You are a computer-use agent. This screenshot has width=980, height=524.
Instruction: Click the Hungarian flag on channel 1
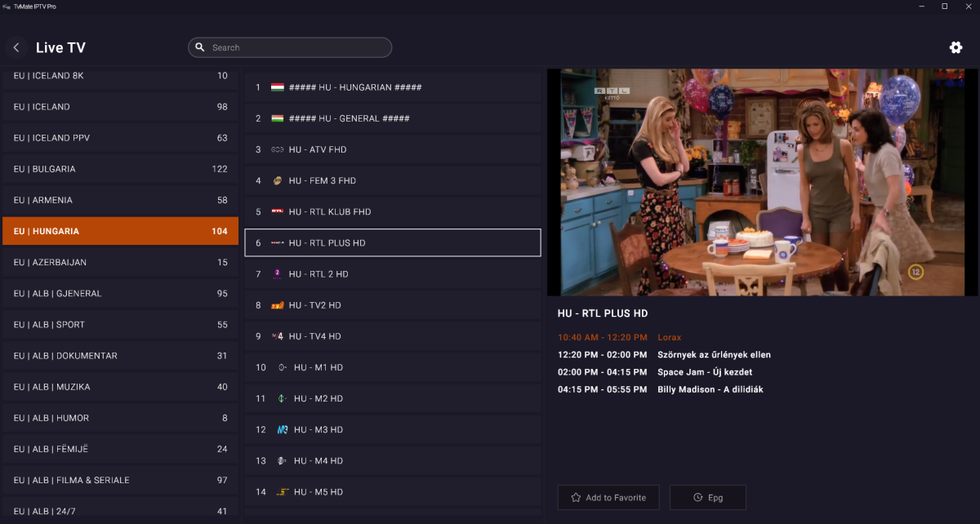tap(278, 87)
